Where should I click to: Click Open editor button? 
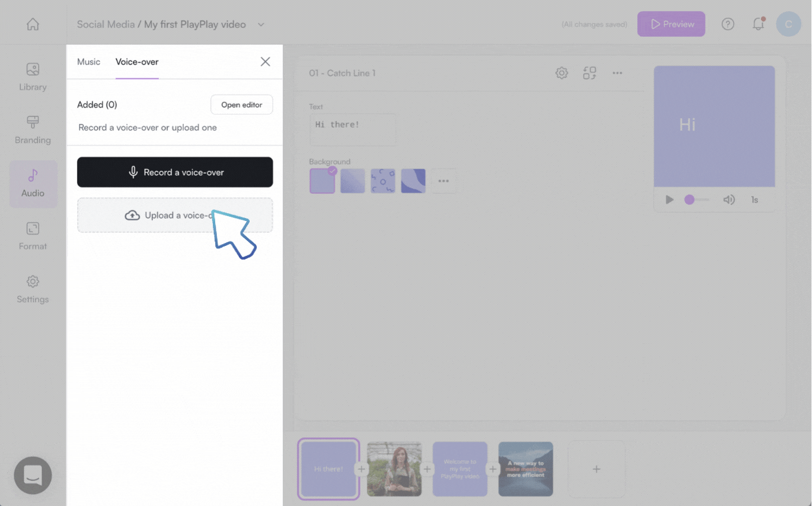241,105
